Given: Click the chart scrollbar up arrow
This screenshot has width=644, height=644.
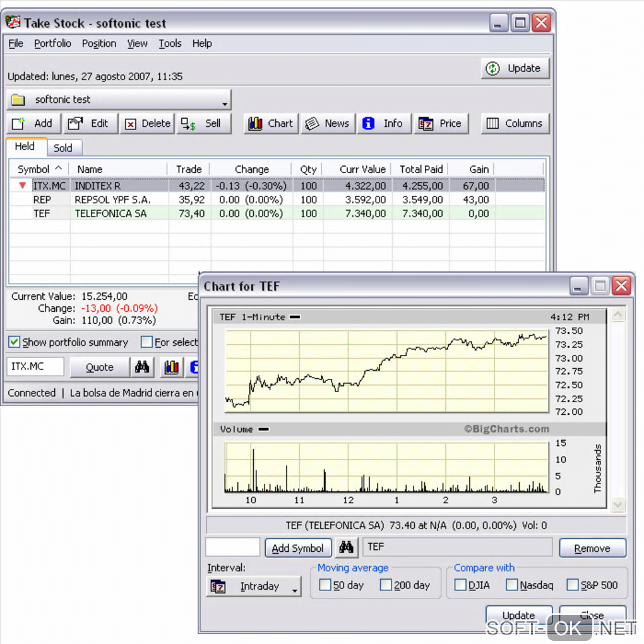Looking at the screenshot, I should click(x=617, y=315).
